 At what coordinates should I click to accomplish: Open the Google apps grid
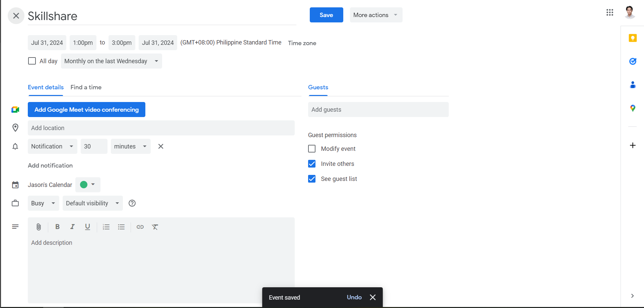click(610, 12)
